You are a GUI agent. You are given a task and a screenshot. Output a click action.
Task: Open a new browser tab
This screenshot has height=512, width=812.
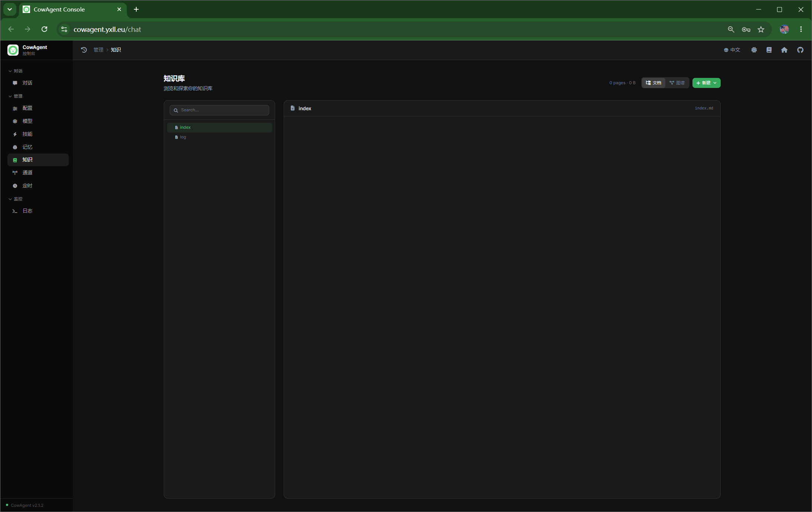(136, 9)
